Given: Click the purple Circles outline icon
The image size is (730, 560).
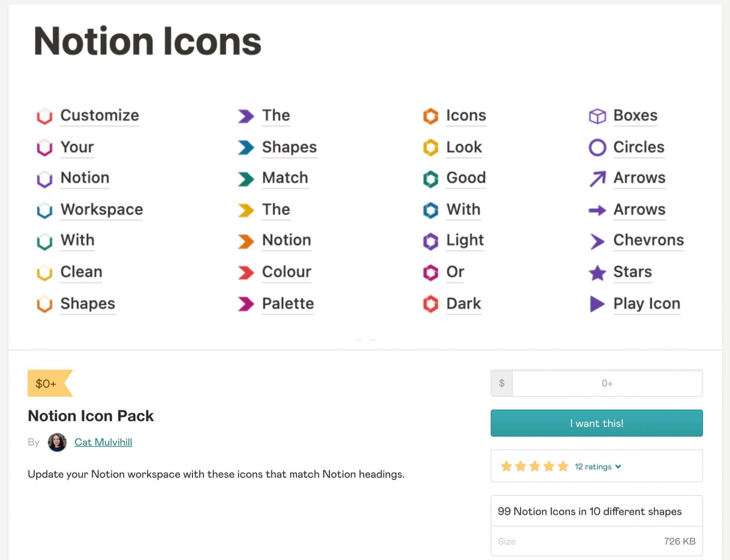Looking at the screenshot, I should [x=597, y=147].
